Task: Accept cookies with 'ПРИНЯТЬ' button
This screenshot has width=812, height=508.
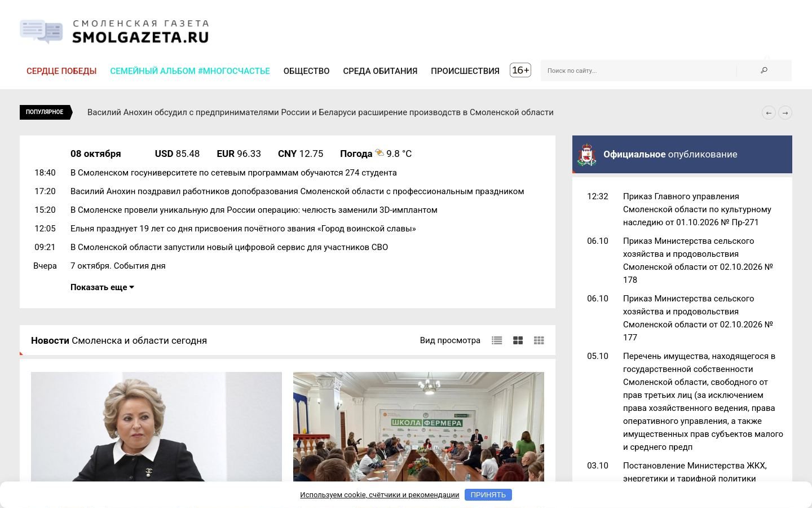Action: [x=488, y=495]
